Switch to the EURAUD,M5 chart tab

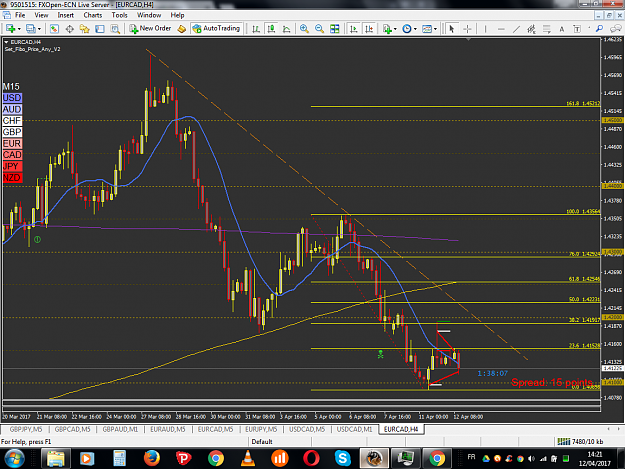pyautogui.click(x=168, y=429)
